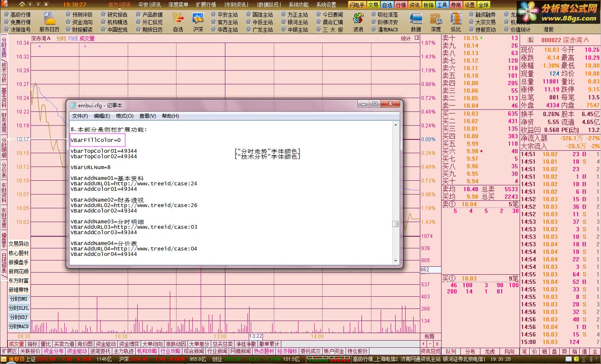Open the 编辑(E) menu in Notepad
Viewport: 601px width, 364px height.
tap(102, 116)
